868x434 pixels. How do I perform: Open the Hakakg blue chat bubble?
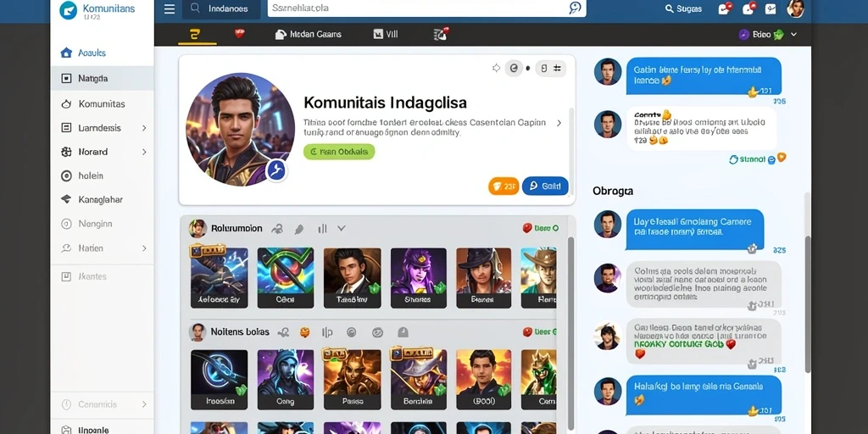coord(704,395)
